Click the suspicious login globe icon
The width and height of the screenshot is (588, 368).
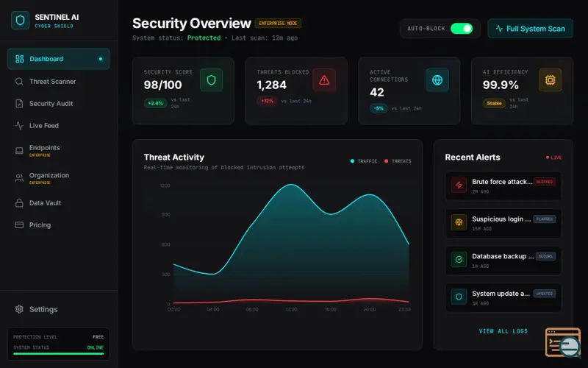coord(459,222)
